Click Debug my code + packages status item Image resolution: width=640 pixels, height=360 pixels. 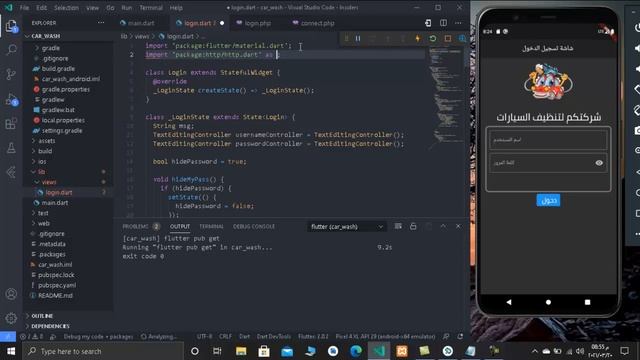pos(98,337)
